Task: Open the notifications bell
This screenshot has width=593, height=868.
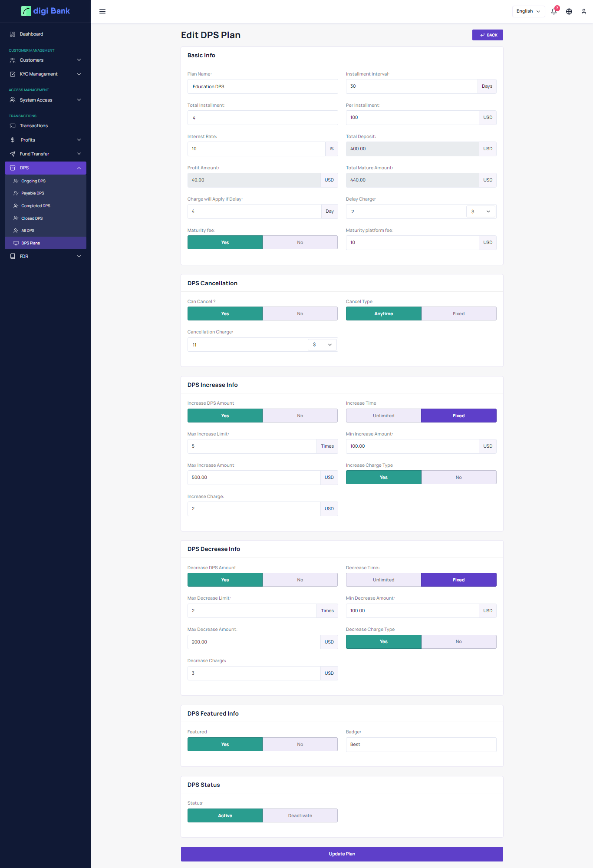Action: tap(554, 11)
